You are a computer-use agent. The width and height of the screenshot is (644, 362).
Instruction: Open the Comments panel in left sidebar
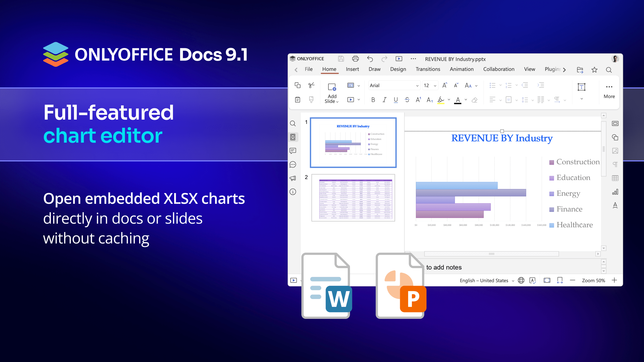point(293,151)
